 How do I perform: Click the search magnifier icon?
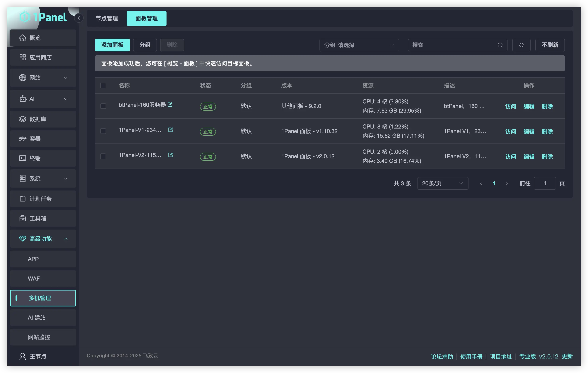pos(500,45)
